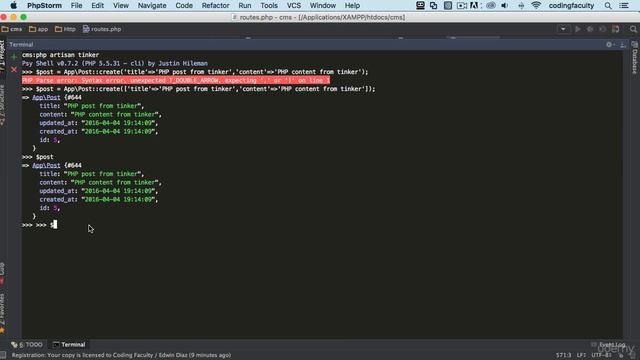Open the Project tool window tab

click(x=2, y=56)
